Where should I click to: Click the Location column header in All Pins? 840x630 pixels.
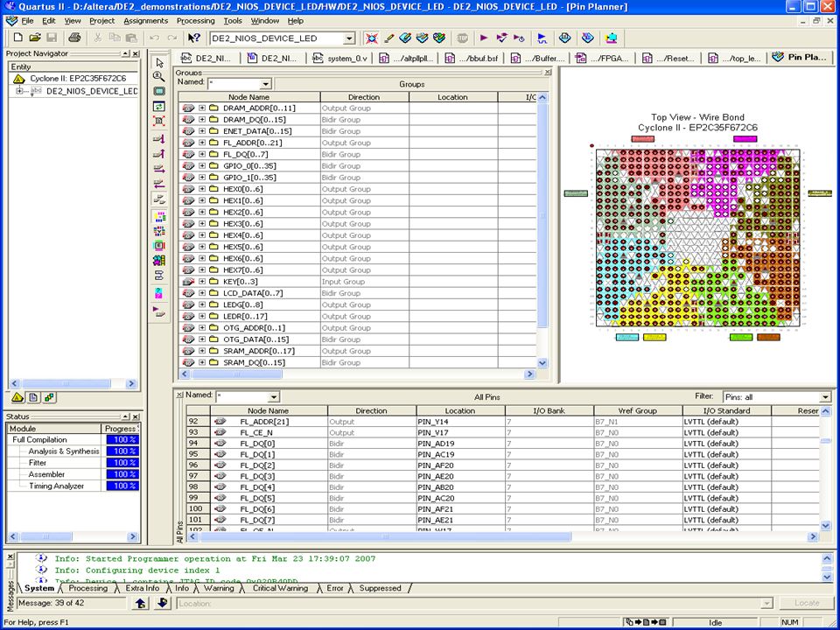coord(461,411)
